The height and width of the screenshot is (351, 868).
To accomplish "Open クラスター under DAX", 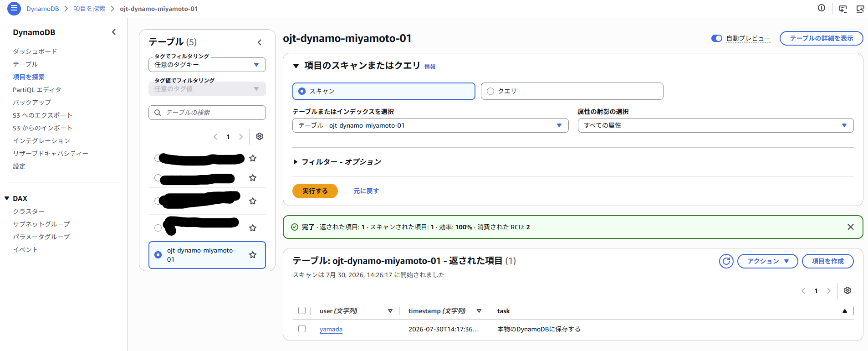I will coord(29,212).
